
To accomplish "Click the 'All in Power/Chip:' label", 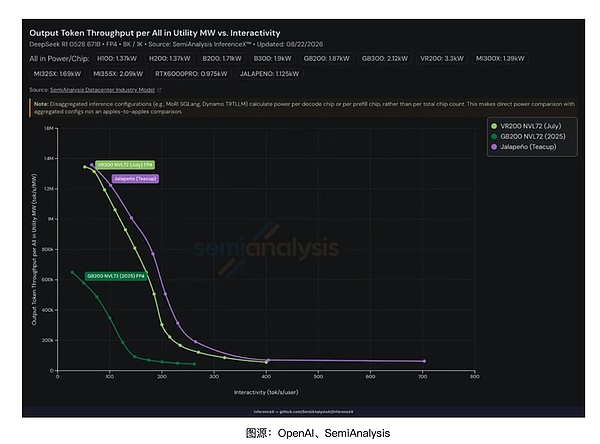I will pos(59,59).
